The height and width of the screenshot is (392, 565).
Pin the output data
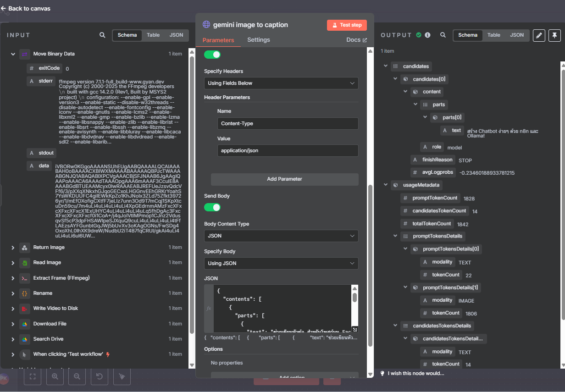click(554, 35)
